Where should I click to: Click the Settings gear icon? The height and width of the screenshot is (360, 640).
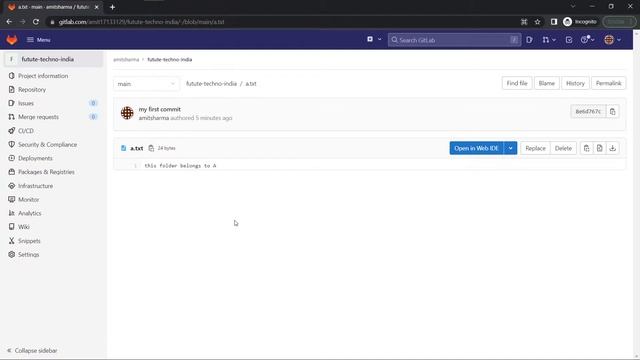tap(11, 254)
